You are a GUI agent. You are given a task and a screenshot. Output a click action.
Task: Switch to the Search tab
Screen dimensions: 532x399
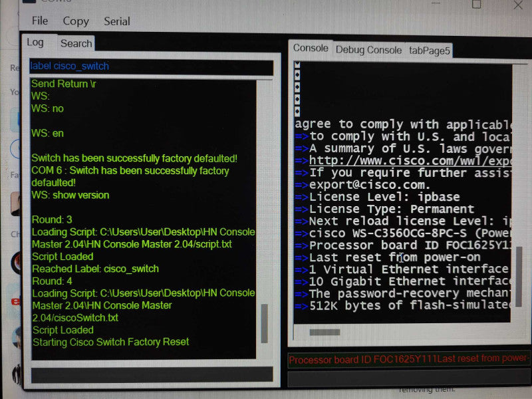click(76, 43)
